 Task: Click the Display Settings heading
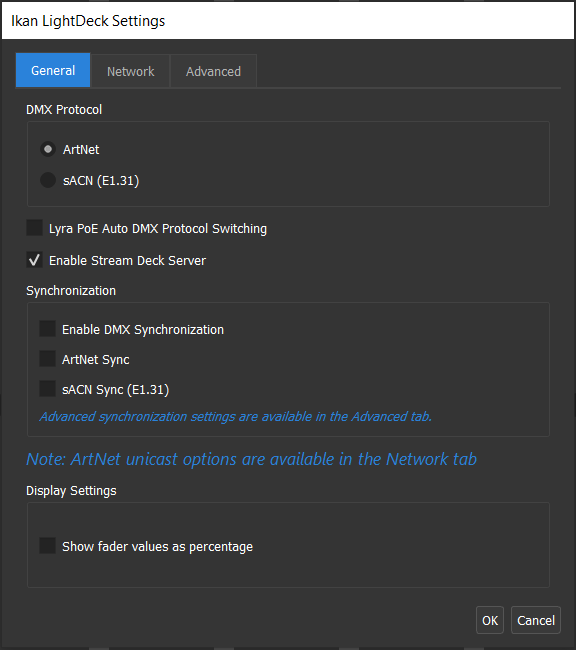coord(71,491)
